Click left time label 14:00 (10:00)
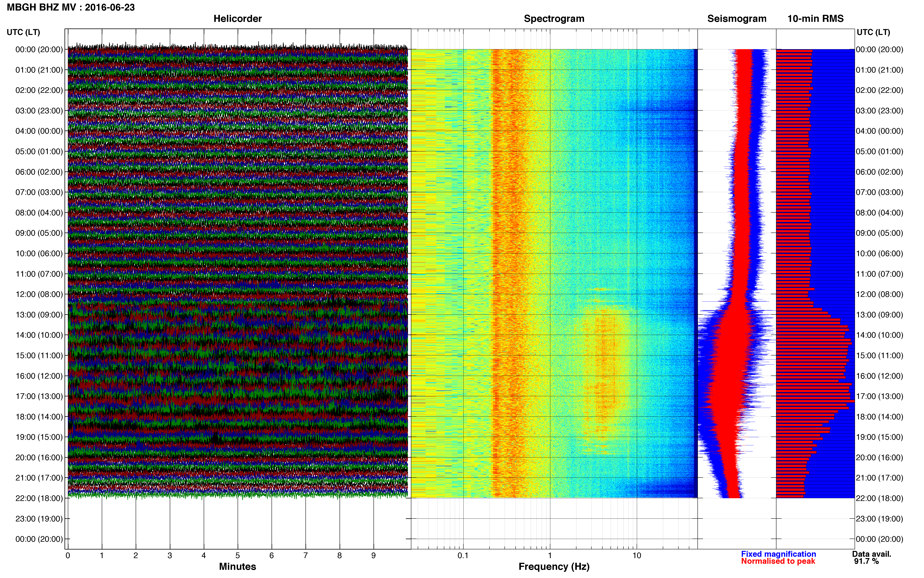The height and width of the screenshot is (578, 924). [39, 335]
